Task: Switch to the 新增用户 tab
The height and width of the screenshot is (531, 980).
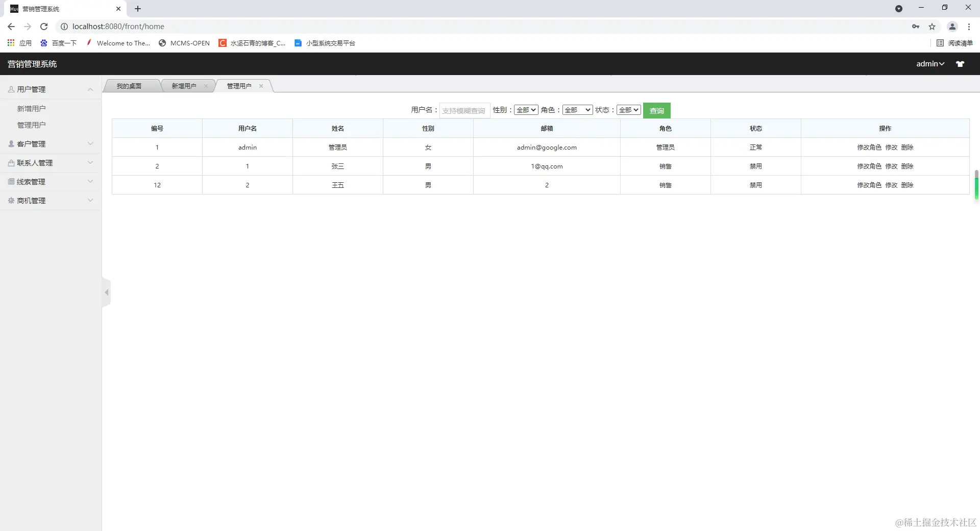Action: click(x=184, y=86)
